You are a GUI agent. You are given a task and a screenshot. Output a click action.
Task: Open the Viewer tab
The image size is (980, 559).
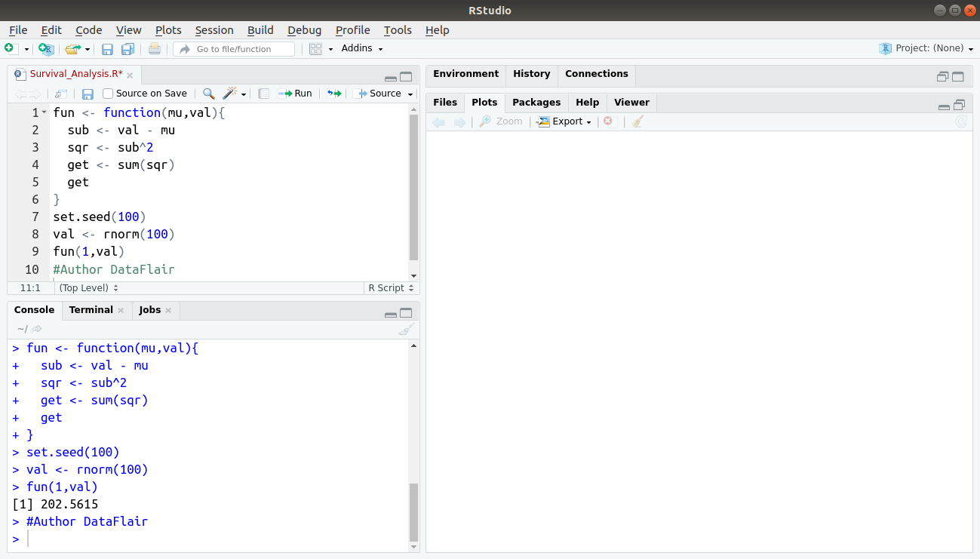631,103
